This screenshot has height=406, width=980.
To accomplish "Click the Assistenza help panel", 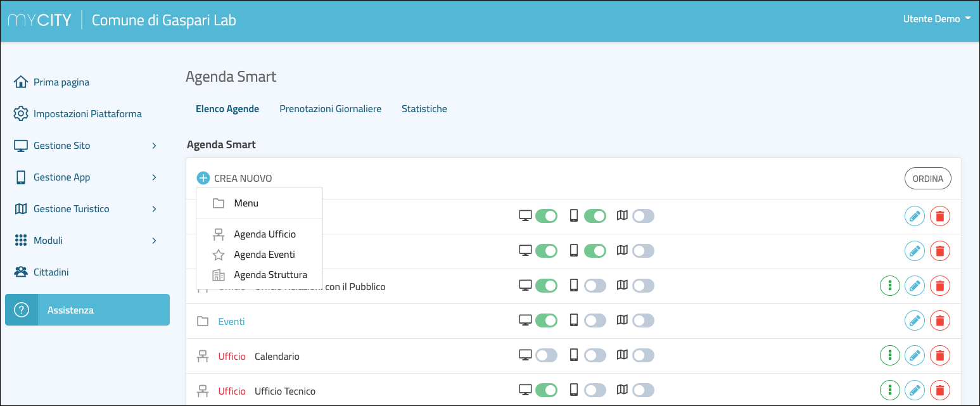I will pos(87,310).
